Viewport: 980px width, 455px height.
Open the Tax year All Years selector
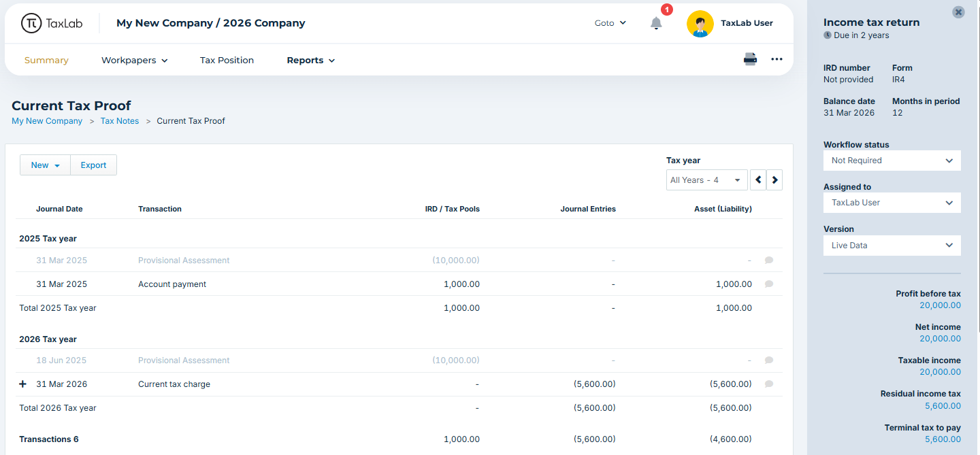click(706, 180)
